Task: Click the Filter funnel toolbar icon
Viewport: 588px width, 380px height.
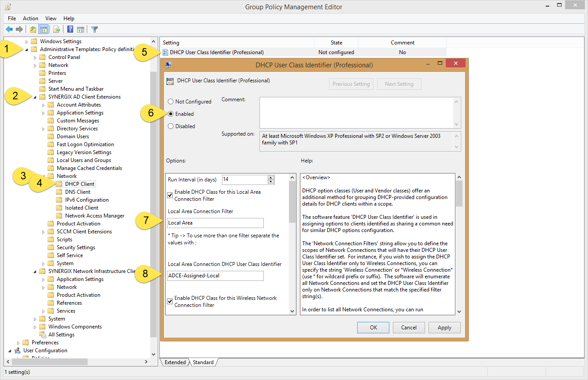Action: coord(94,30)
